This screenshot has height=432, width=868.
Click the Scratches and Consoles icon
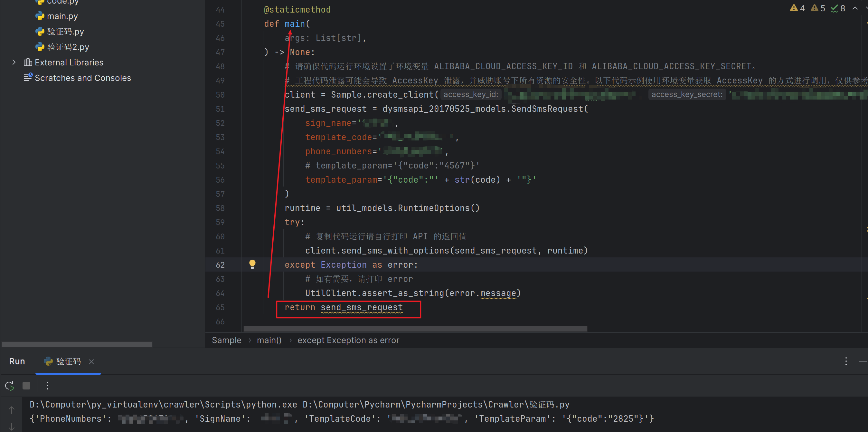[x=28, y=78]
